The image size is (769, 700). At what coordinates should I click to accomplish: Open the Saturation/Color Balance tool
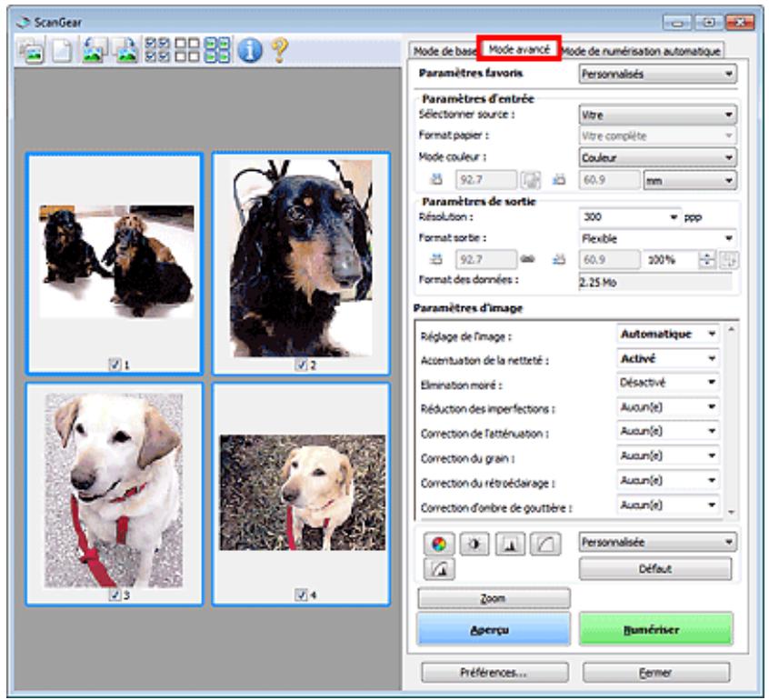coord(438,544)
